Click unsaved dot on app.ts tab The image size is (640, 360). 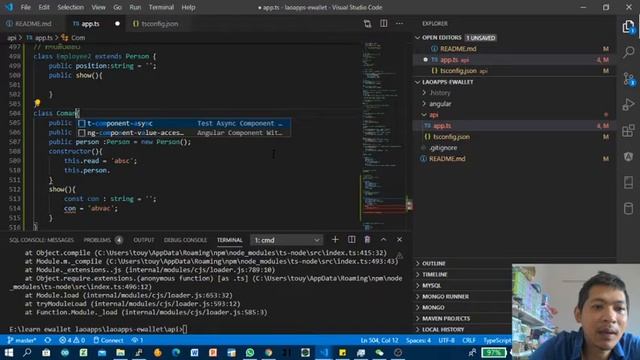[118, 24]
